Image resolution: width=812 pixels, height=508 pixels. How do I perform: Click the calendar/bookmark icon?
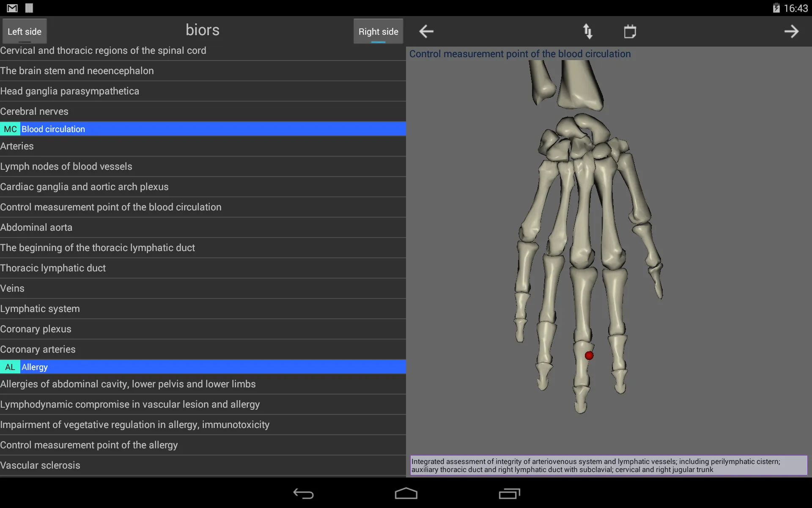coord(630,31)
